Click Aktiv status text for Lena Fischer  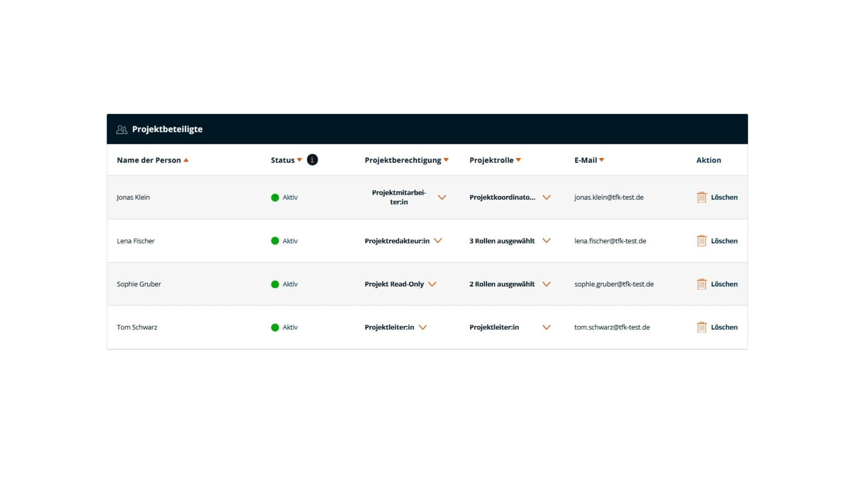pos(290,241)
